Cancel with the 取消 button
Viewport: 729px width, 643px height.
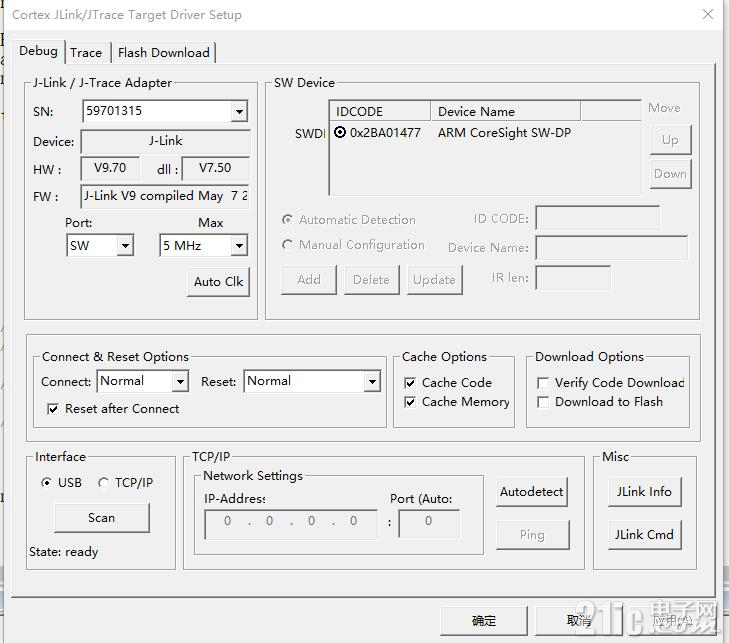[x=579, y=621]
